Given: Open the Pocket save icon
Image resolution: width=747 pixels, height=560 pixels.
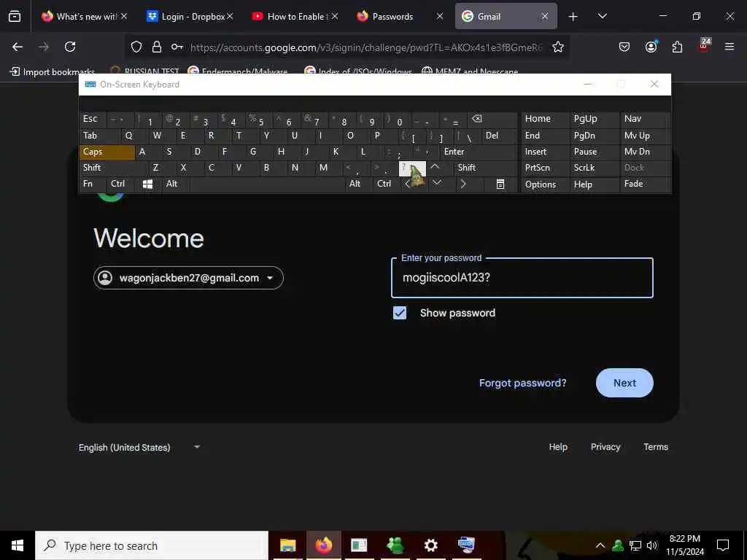Looking at the screenshot, I should pyautogui.click(x=624, y=47).
